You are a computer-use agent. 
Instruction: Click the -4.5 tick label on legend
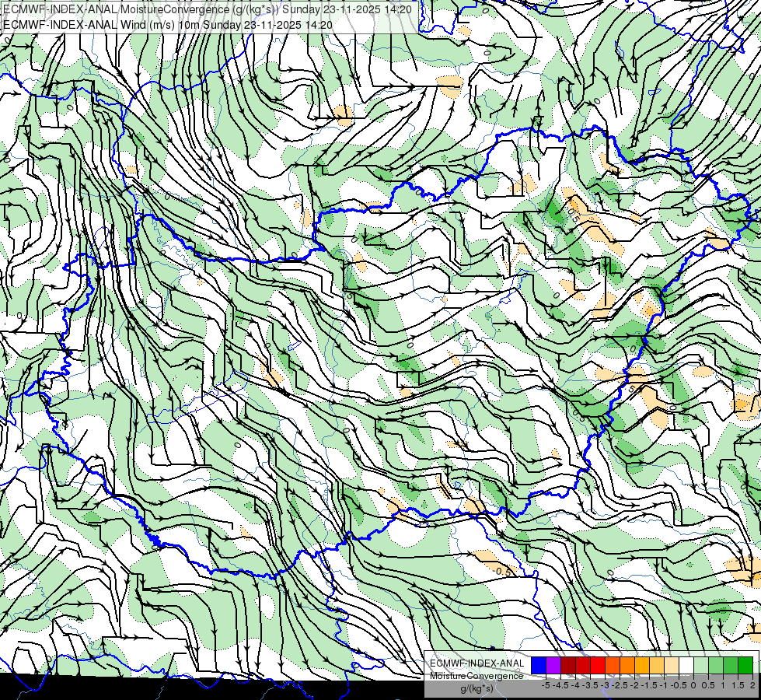[x=560, y=685]
